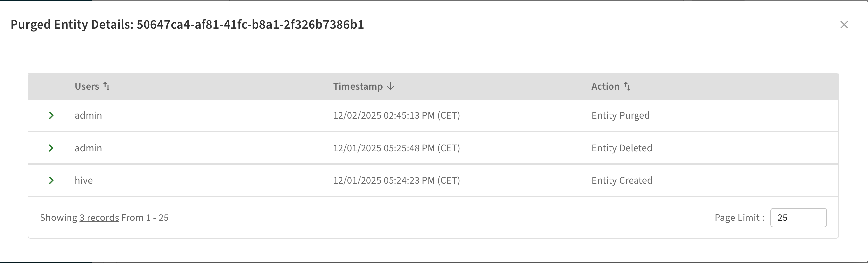This screenshot has width=868, height=263.
Task: Click the descending arrow icon beside Timestamp
Action: pyautogui.click(x=391, y=86)
